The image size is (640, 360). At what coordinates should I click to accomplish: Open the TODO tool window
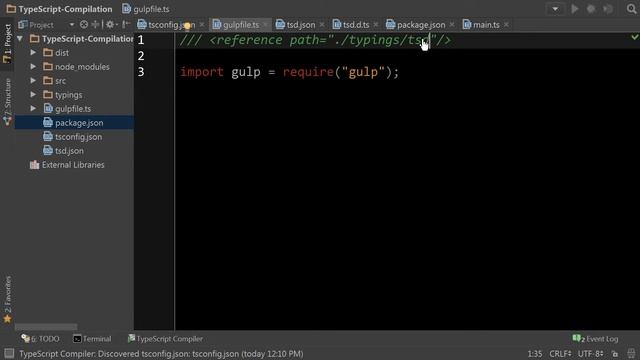point(40,339)
